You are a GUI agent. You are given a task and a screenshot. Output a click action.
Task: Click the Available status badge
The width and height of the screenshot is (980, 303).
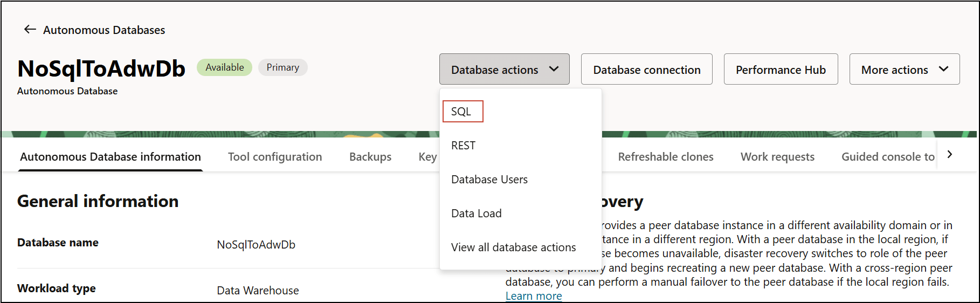tap(224, 67)
